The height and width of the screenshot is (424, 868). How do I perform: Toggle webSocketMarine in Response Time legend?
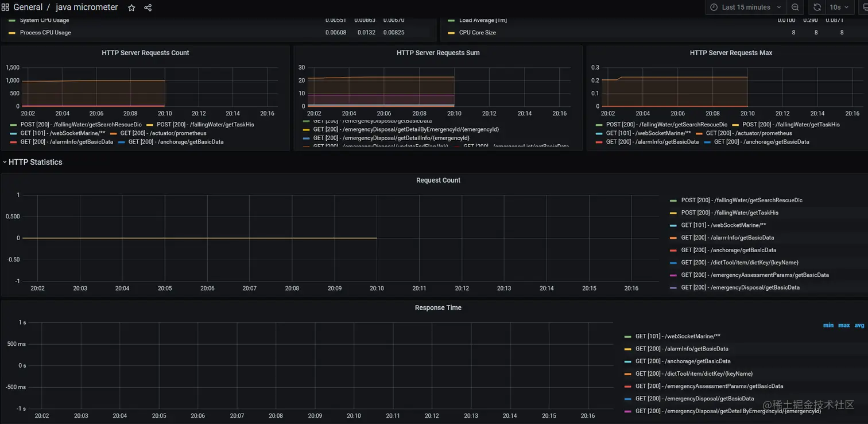pos(677,337)
